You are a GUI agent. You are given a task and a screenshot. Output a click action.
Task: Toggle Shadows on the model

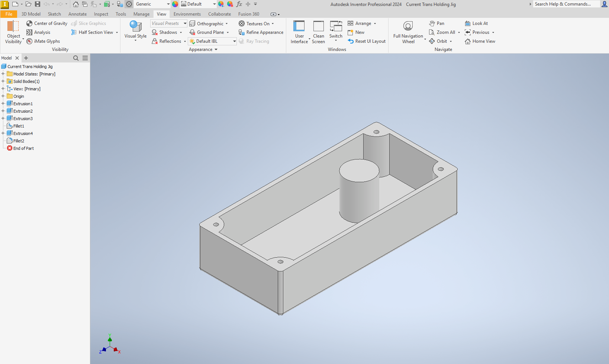point(165,32)
